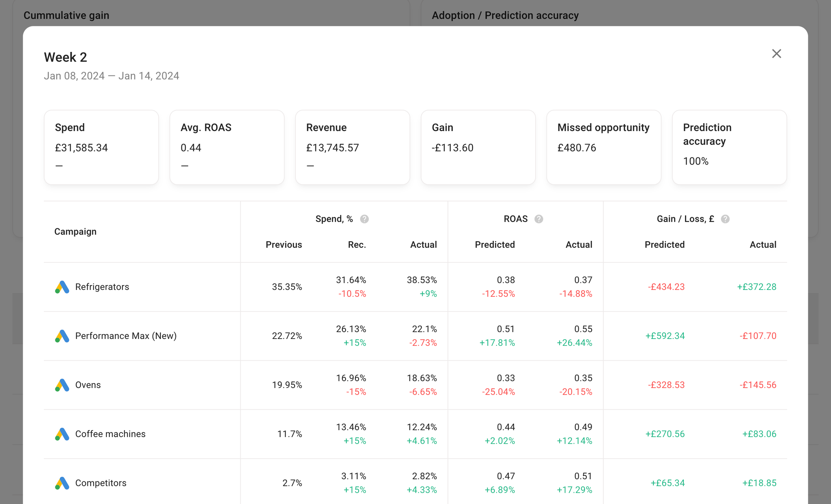Click the Predicted Gain / Loss column header
The image size is (831, 504).
tap(665, 244)
